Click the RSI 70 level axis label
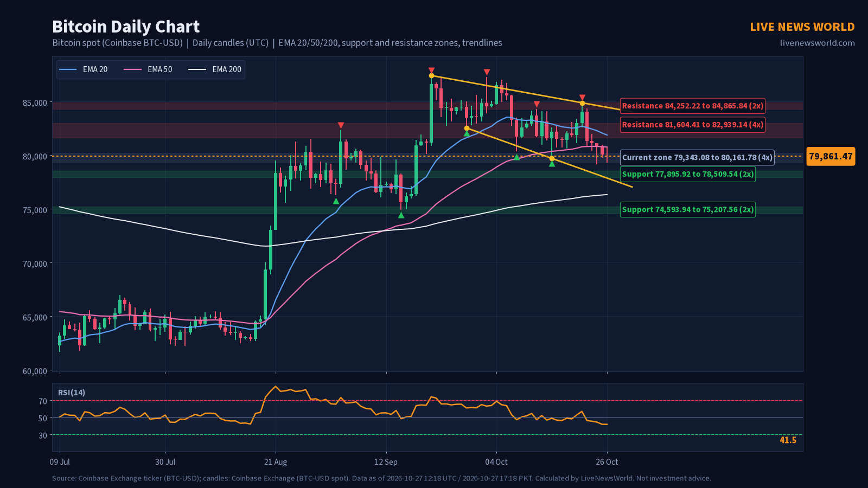This screenshot has height=488, width=868. coord(43,401)
